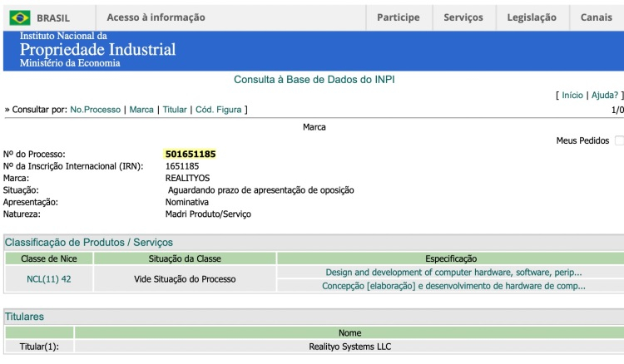Select Titular search option link
This screenshot has height=364, width=624.
[174, 110]
